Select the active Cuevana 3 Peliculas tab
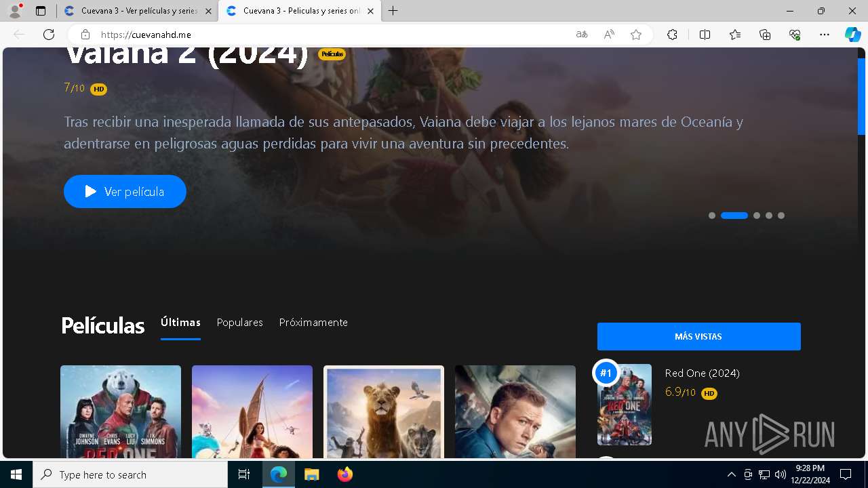868x488 pixels. tap(300, 11)
